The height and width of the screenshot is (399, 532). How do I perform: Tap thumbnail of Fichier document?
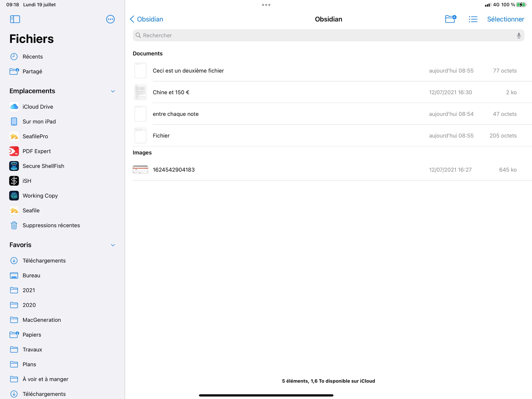pyautogui.click(x=140, y=136)
